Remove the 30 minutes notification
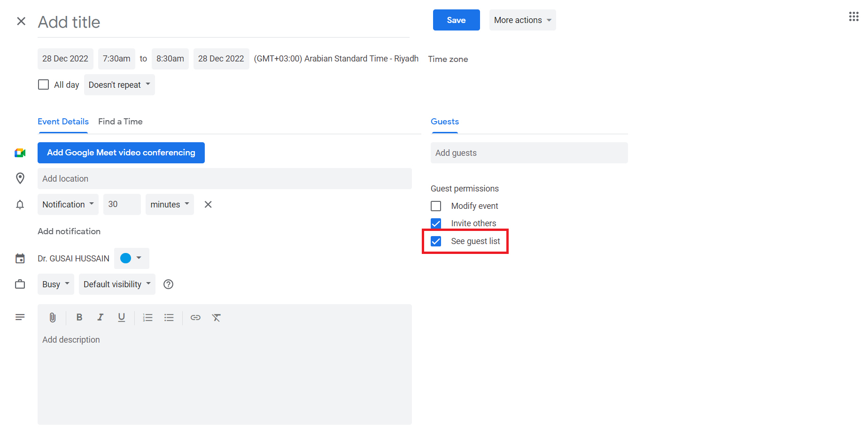 pos(208,205)
